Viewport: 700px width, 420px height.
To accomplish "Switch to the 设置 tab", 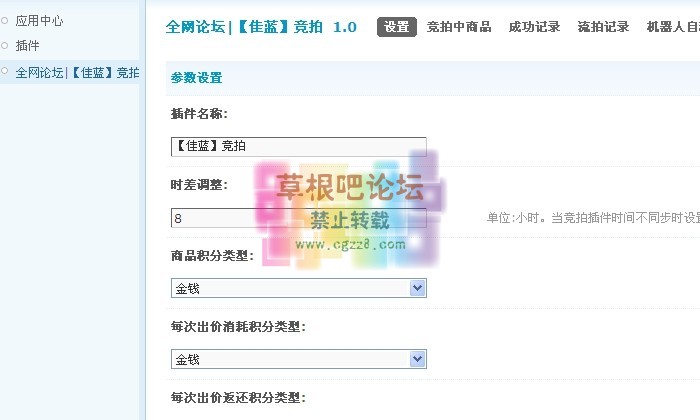I will tap(397, 27).
